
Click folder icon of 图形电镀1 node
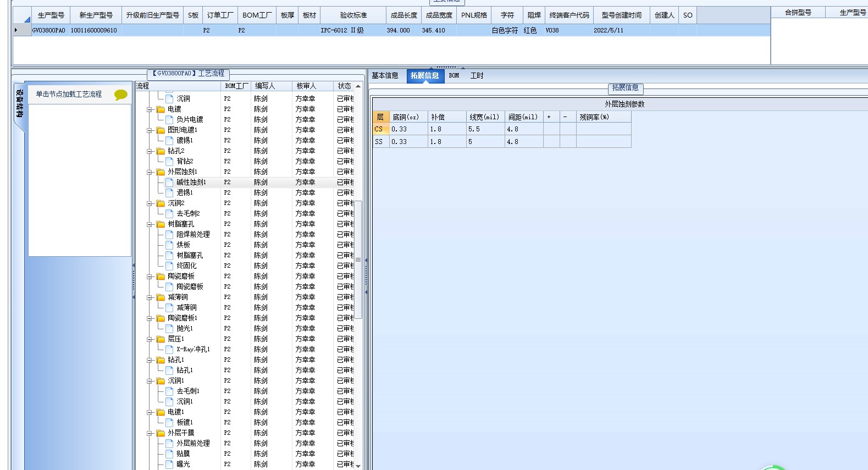[161, 130]
